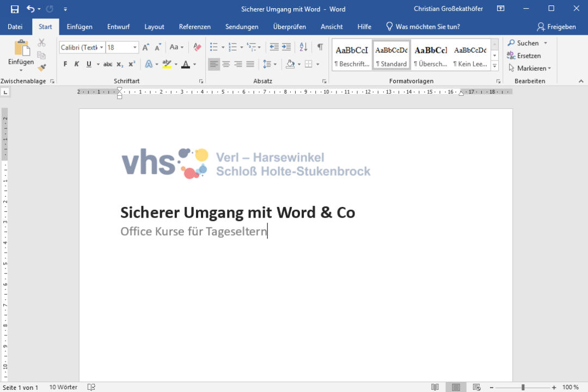Switch to the Einfügen tab

(x=79, y=27)
